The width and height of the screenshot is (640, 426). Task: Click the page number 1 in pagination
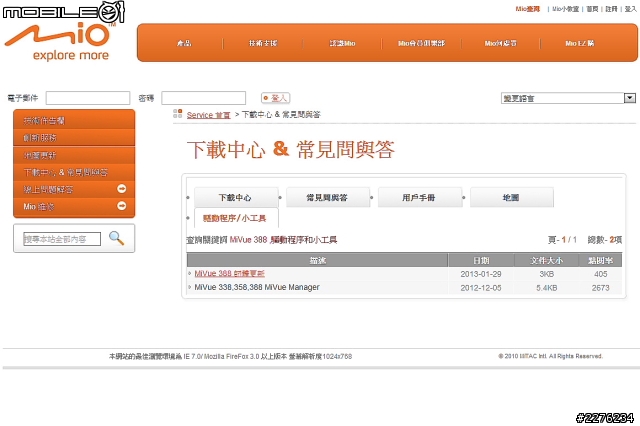564,240
